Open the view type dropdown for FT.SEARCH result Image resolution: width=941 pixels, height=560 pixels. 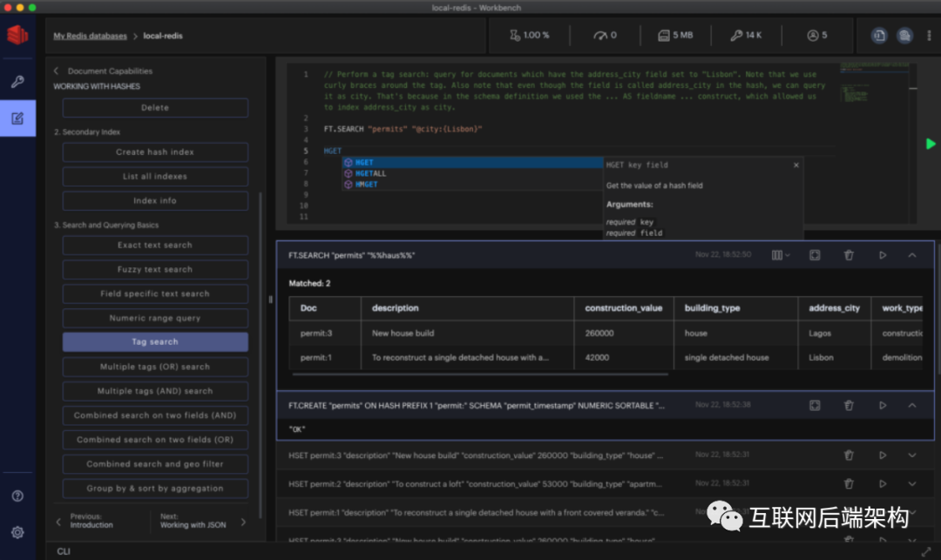(780, 255)
